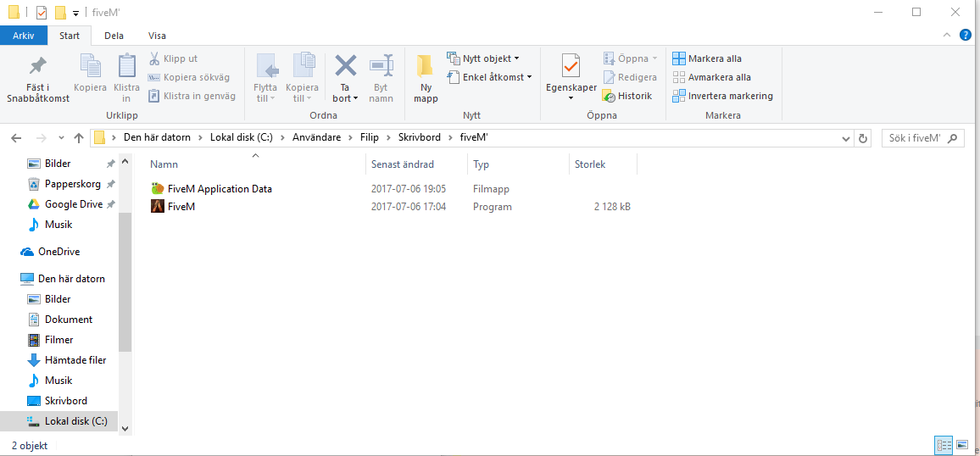Open the Flytta till dropdown
This screenshot has height=456, width=980.
coord(265,80)
